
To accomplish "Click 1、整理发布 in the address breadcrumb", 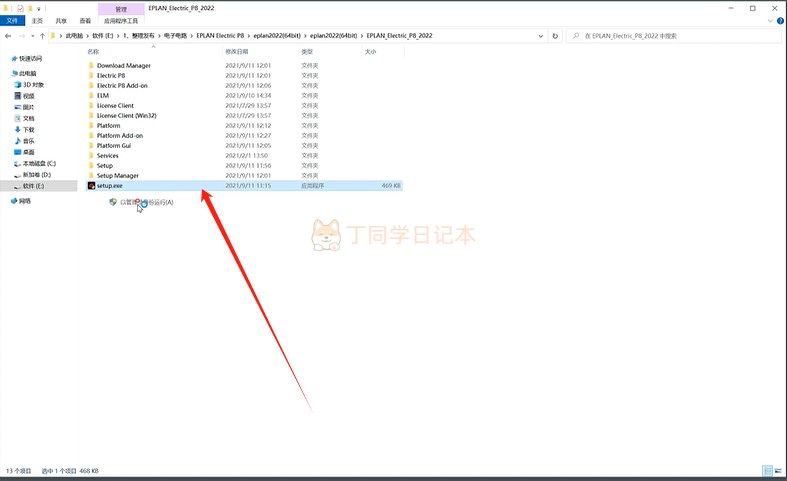I will click(139, 36).
